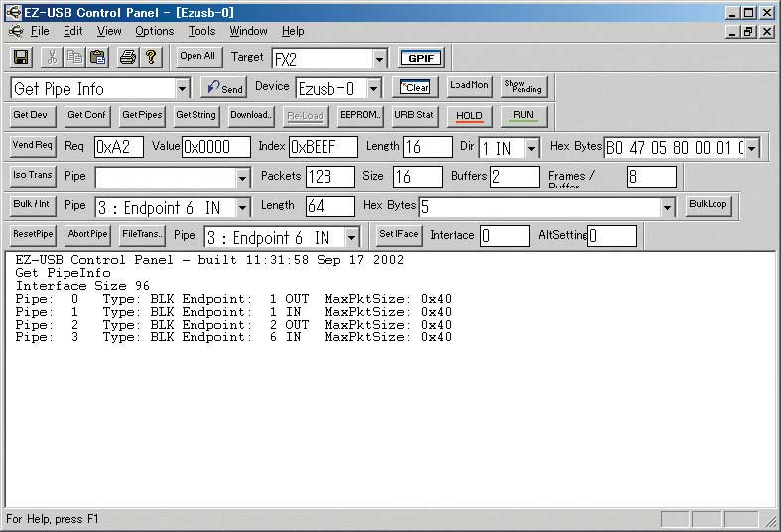781x532 pixels.
Task: Open the Options menu
Action: click(155, 31)
